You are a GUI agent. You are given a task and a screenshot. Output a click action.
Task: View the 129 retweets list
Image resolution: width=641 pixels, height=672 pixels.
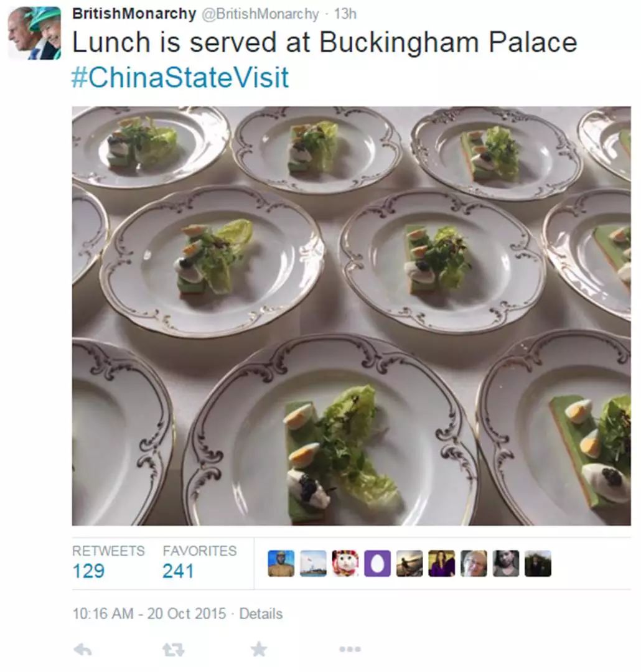108,562
